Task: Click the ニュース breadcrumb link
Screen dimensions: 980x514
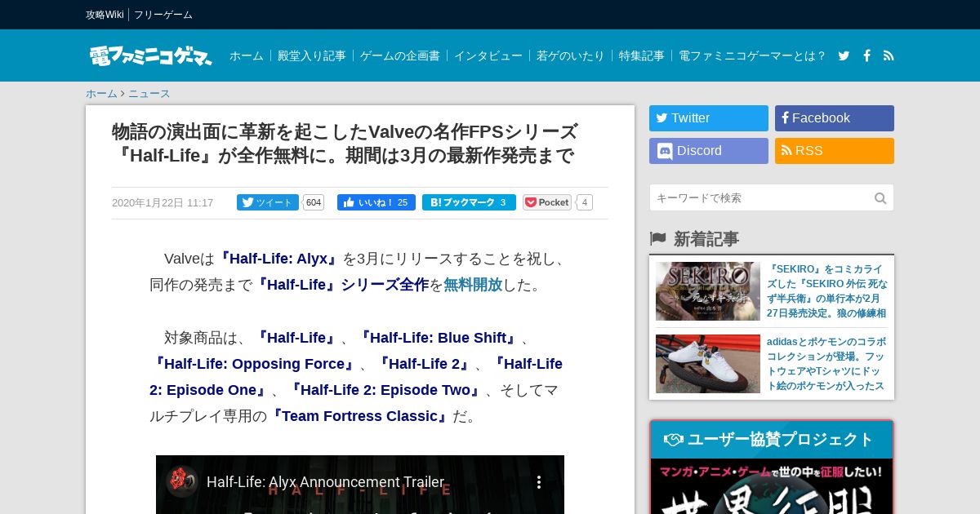Action: click(x=149, y=94)
